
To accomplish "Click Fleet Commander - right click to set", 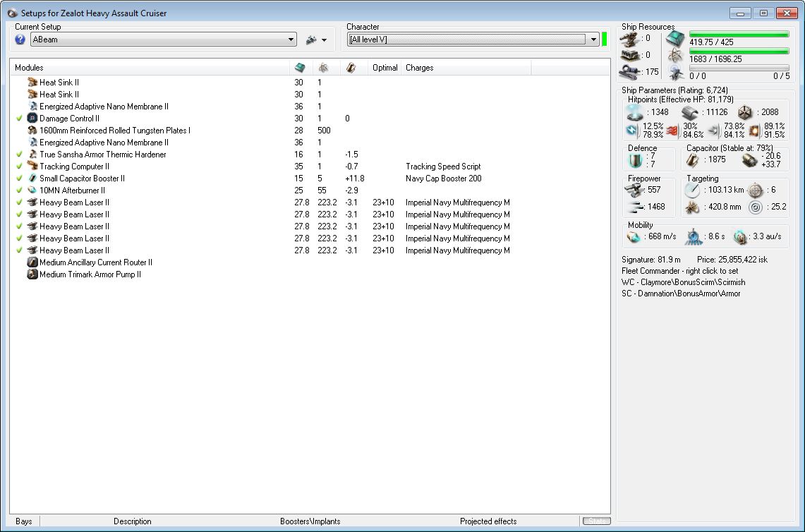I will (679, 271).
